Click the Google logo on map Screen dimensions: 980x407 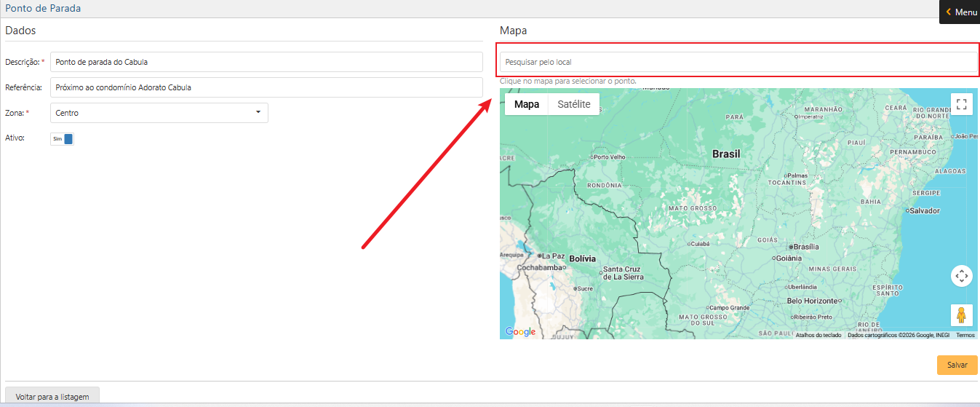[x=520, y=332]
